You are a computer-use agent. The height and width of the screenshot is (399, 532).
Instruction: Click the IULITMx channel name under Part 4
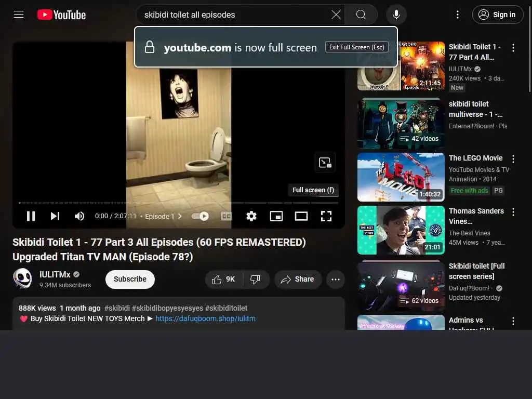[460, 69]
